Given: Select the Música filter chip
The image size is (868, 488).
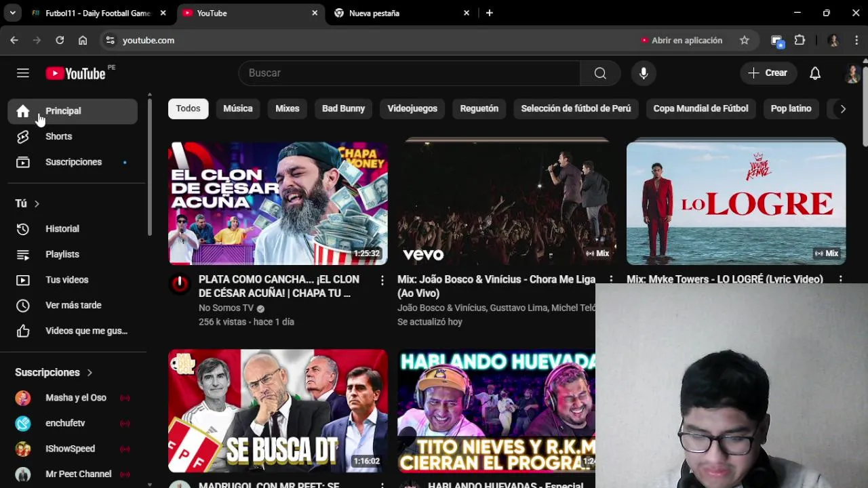Looking at the screenshot, I should tap(238, 108).
